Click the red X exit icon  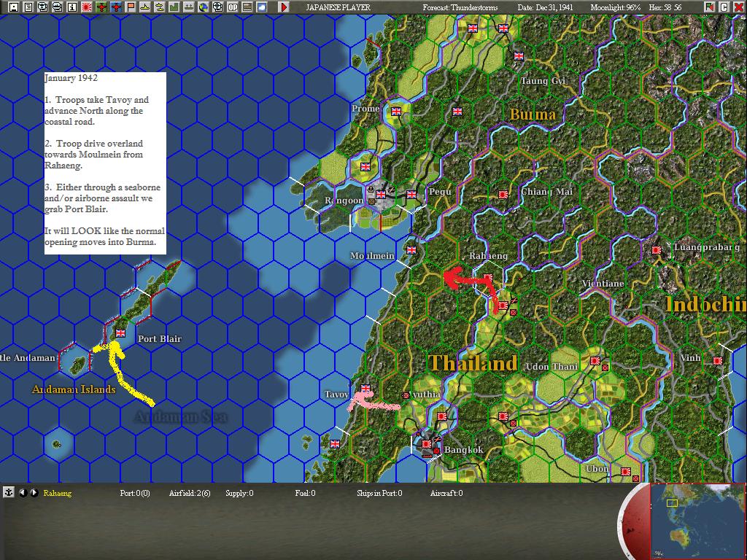[738, 7]
